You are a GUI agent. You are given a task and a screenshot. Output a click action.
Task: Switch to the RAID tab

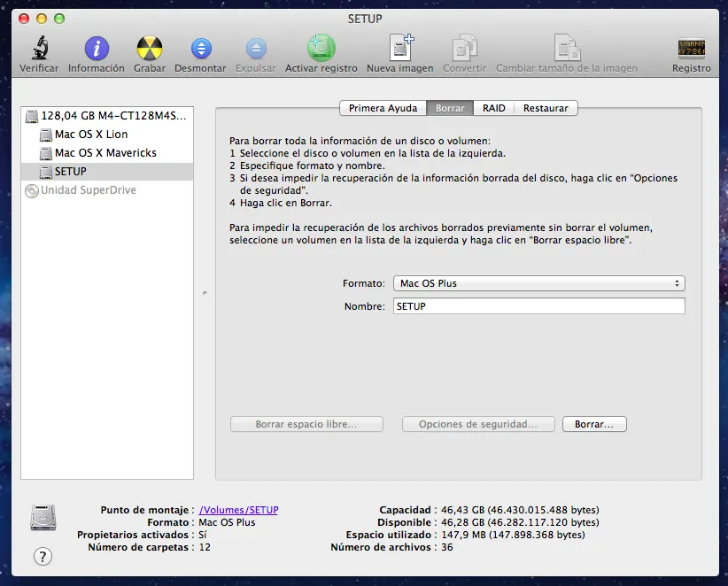tap(494, 108)
